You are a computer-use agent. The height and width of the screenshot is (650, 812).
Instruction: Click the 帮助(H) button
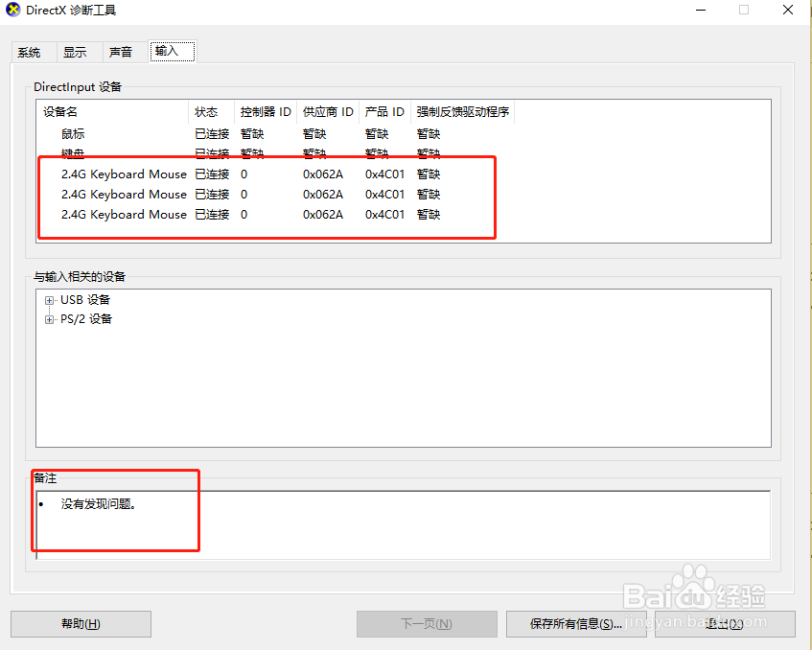(x=81, y=623)
